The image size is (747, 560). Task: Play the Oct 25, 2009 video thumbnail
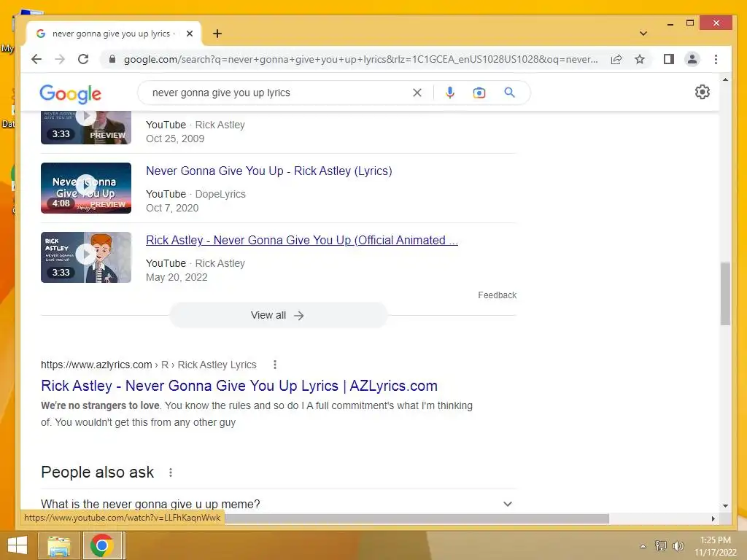[x=86, y=127]
